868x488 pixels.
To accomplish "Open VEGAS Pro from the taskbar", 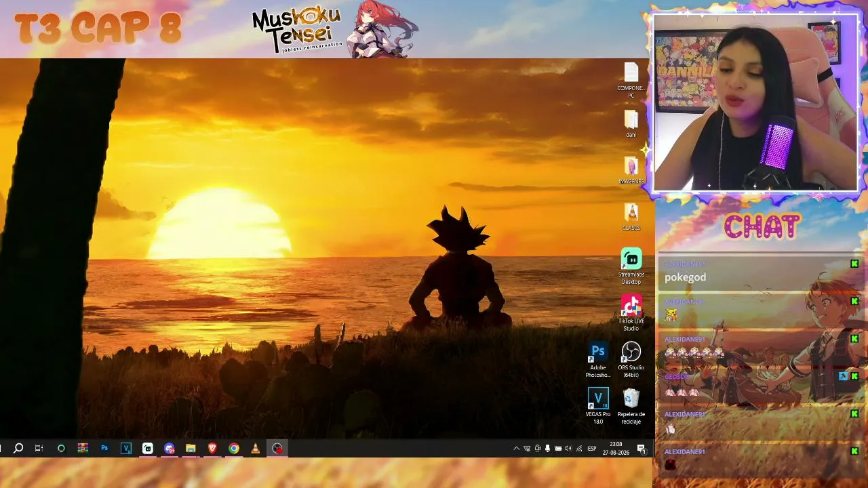I will (126, 448).
